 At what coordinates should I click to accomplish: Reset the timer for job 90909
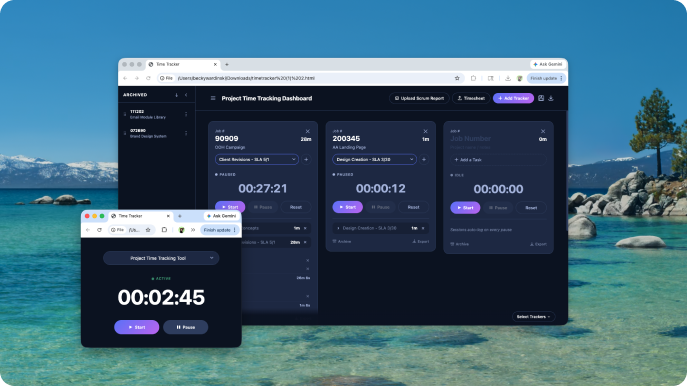296,207
